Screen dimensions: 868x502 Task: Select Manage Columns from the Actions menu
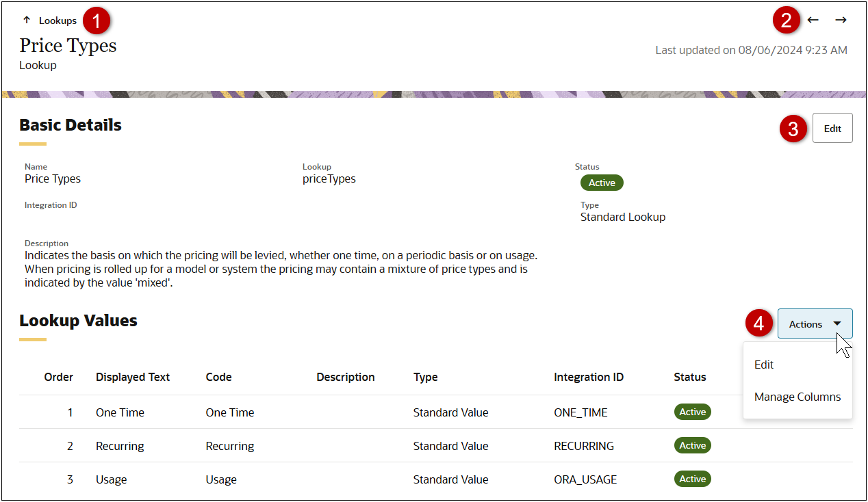tap(797, 397)
